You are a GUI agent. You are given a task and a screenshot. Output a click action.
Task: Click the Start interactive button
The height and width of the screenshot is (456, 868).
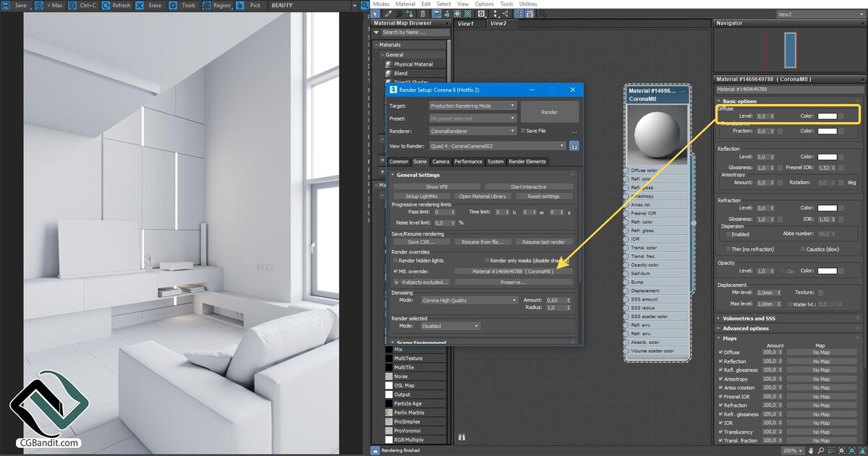pyautogui.click(x=528, y=186)
